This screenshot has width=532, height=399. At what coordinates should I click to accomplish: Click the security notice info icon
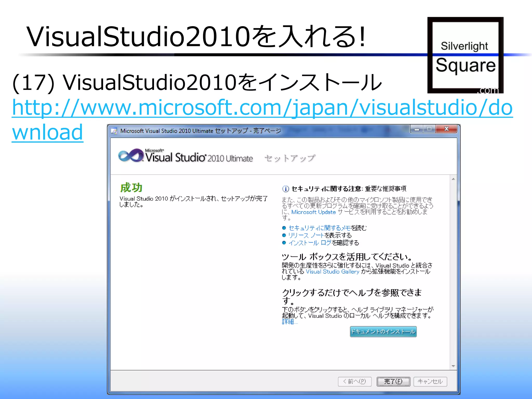(x=285, y=189)
